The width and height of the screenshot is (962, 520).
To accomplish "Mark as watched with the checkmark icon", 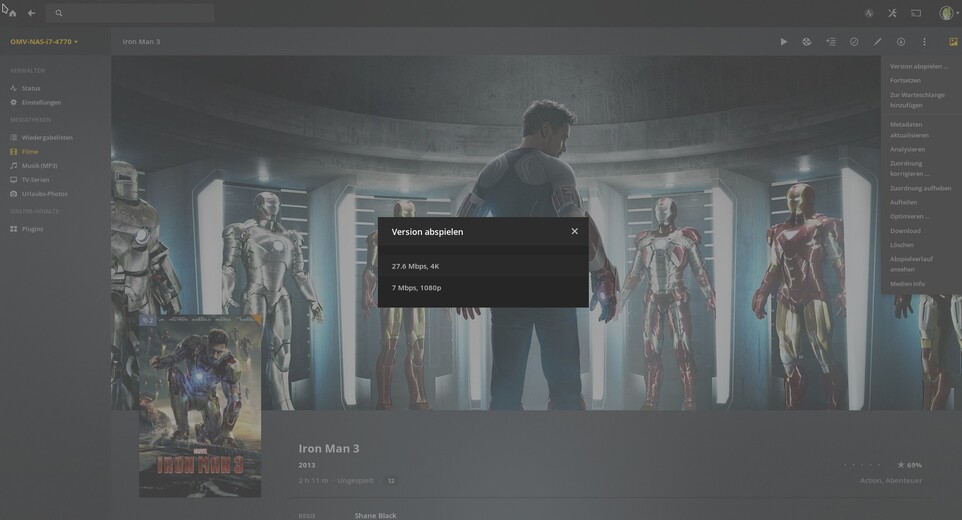I will [854, 42].
